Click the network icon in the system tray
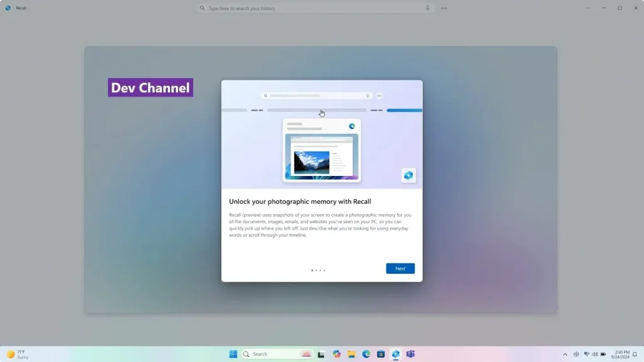Viewport: 644px width, 362px height. 587,354
